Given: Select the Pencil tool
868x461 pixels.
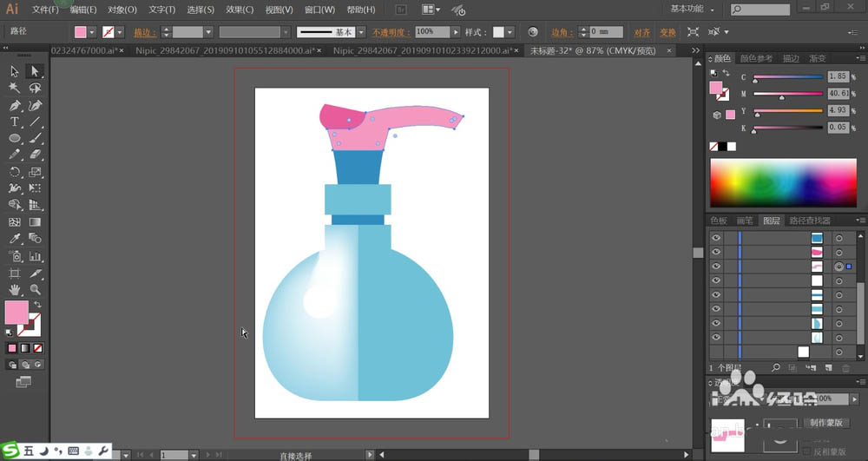Looking at the screenshot, I should pyautogui.click(x=15, y=155).
